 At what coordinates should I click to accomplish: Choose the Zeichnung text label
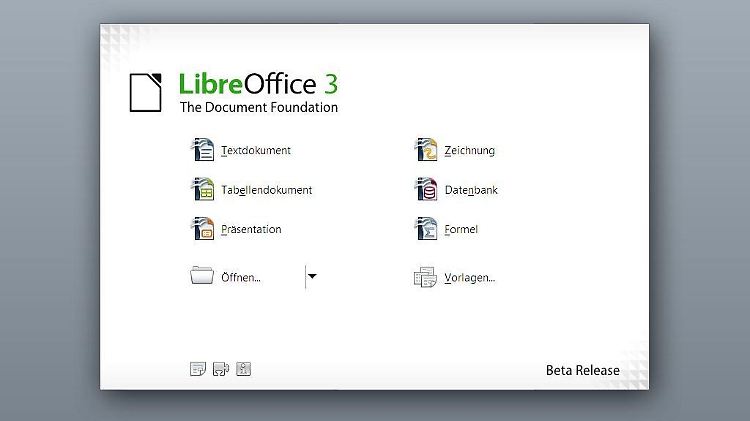470,151
